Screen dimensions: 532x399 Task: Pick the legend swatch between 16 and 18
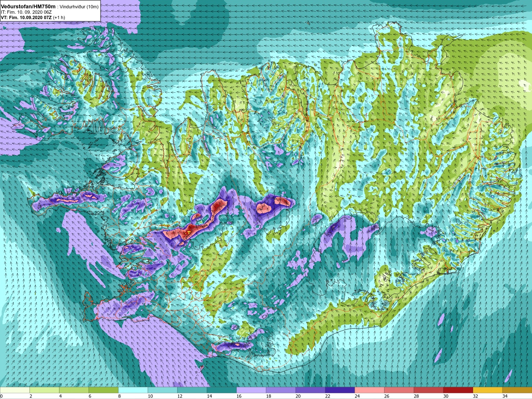point(251,390)
